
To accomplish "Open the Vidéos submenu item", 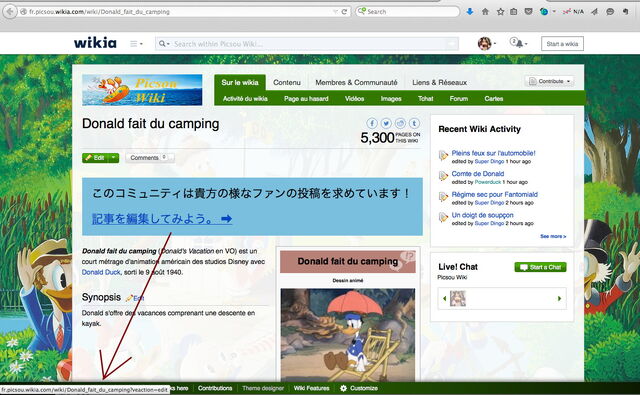I will coord(354,99).
